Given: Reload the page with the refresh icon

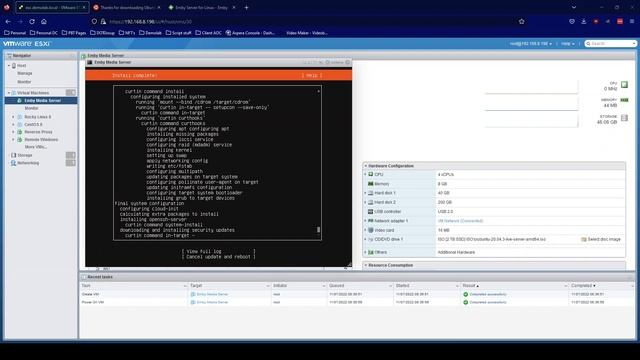Looking at the screenshot, I should coord(32,22).
